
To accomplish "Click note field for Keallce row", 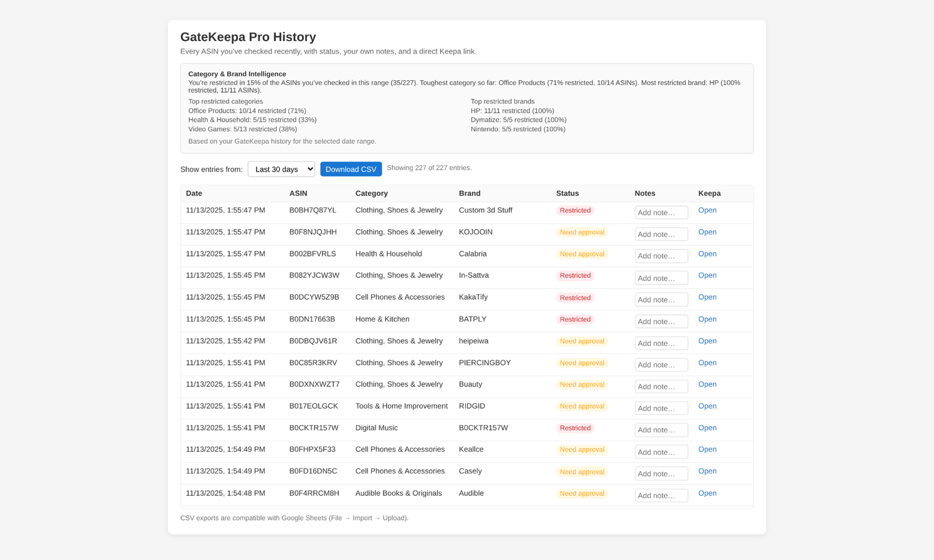I will click(661, 452).
